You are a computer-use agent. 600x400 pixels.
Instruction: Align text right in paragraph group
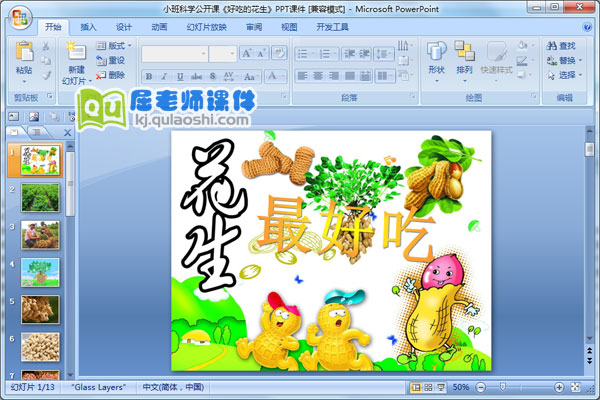click(x=334, y=76)
